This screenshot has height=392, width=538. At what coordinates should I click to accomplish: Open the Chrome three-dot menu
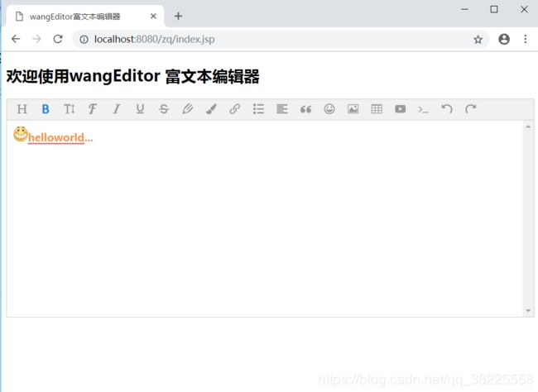pyautogui.click(x=526, y=39)
